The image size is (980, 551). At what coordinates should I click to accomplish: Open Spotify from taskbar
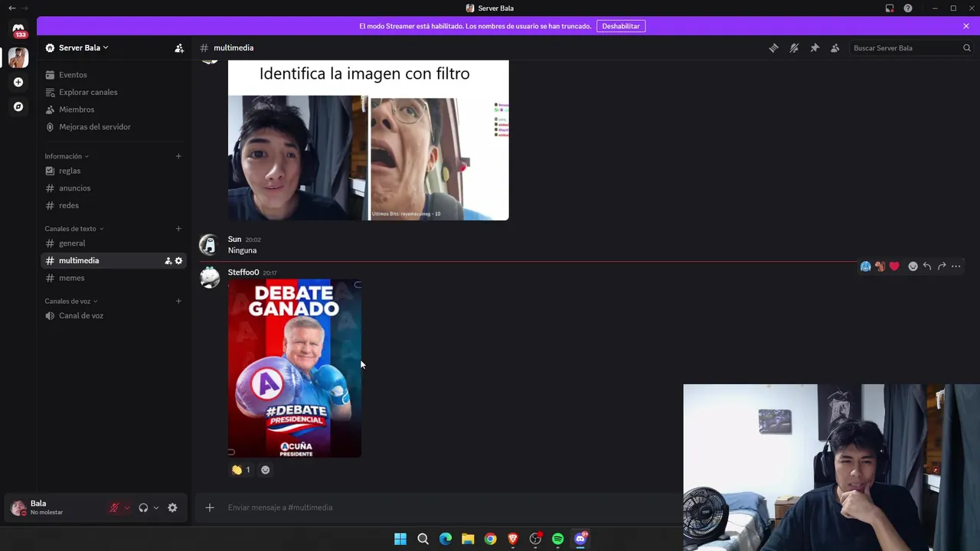[x=558, y=539]
